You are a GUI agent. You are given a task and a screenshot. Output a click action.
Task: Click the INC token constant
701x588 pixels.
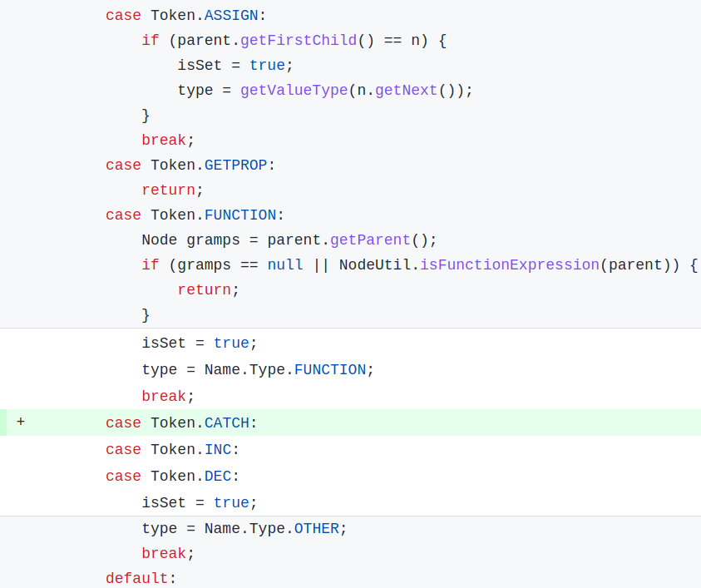(218, 449)
